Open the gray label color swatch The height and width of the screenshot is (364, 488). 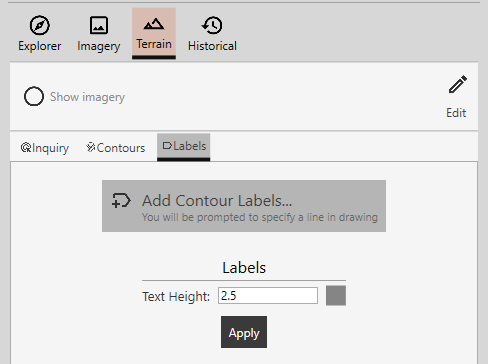336,296
